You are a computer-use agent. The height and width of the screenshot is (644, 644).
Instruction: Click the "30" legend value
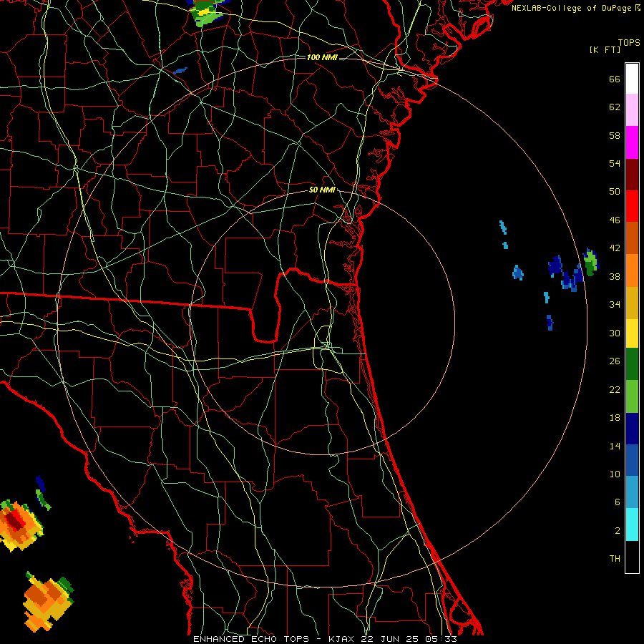tap(615, 333)
